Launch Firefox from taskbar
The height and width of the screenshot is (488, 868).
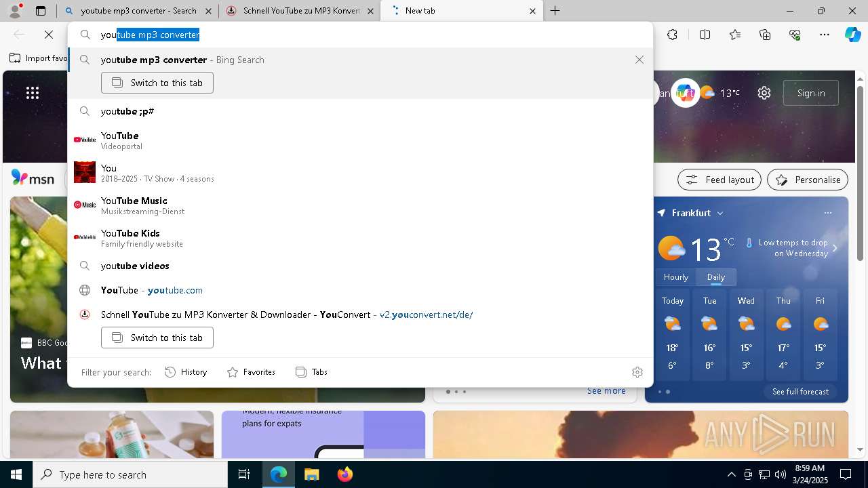pos(344,474)
